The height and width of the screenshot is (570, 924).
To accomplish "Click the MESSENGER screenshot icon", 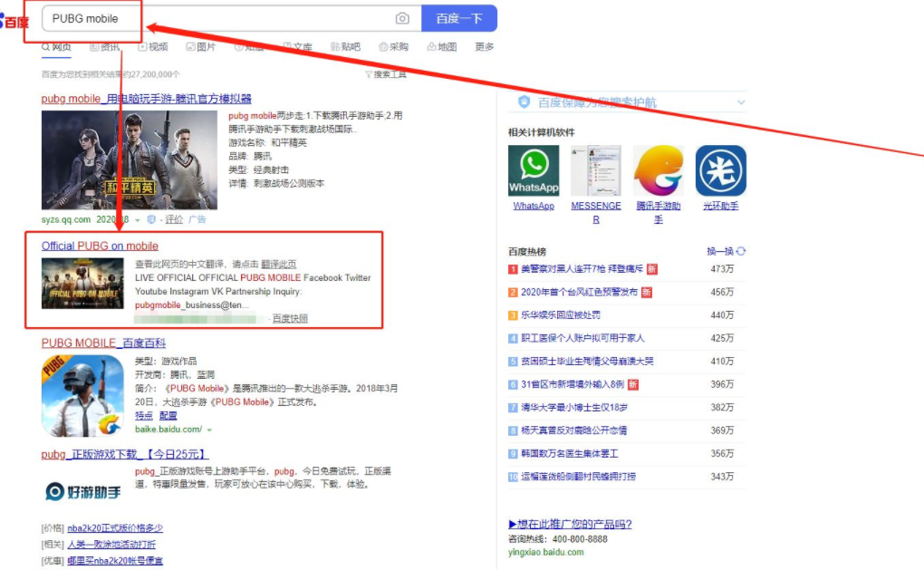I will click(596, 170).
